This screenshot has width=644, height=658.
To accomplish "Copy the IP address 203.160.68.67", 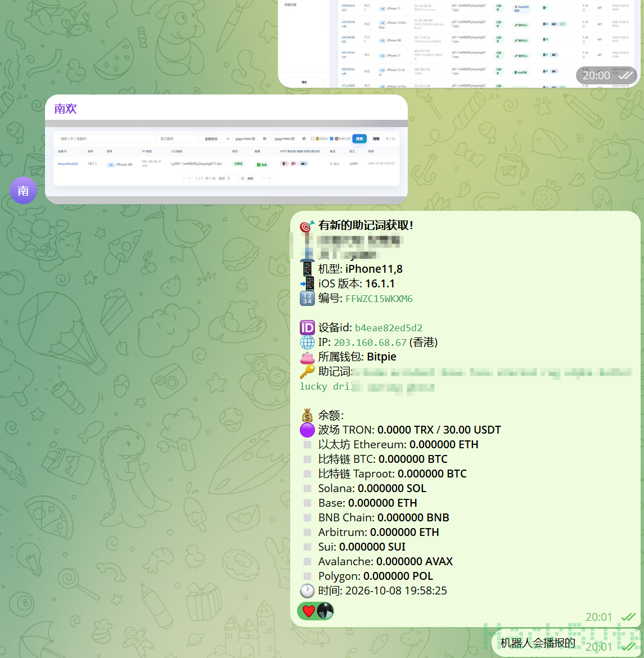I will (370, 342).
